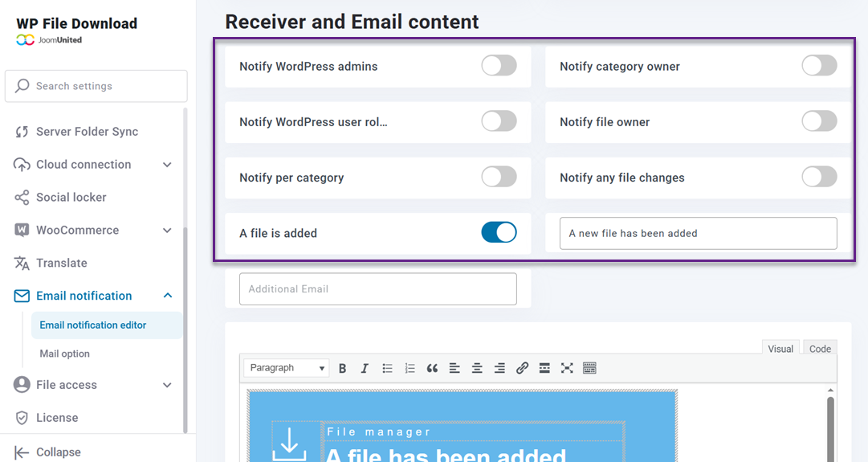Image resolution: width=868 pixels, height=462 pixels.
Task: Disable the A file is added toggle
Action: pos(499,232)
